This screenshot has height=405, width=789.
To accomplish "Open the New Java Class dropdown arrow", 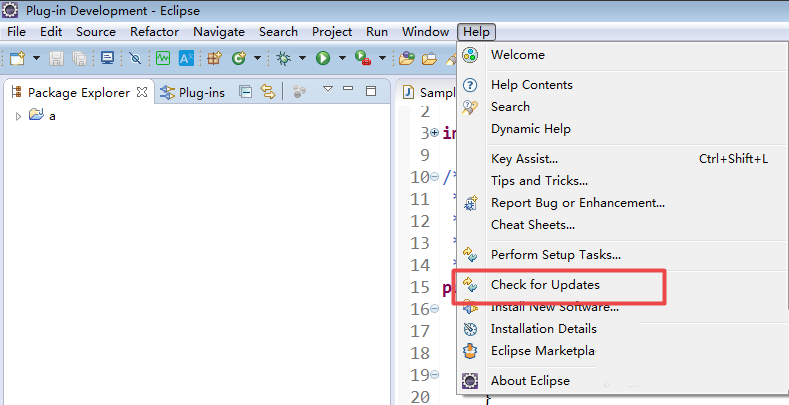I will click(x=257, y=58).
